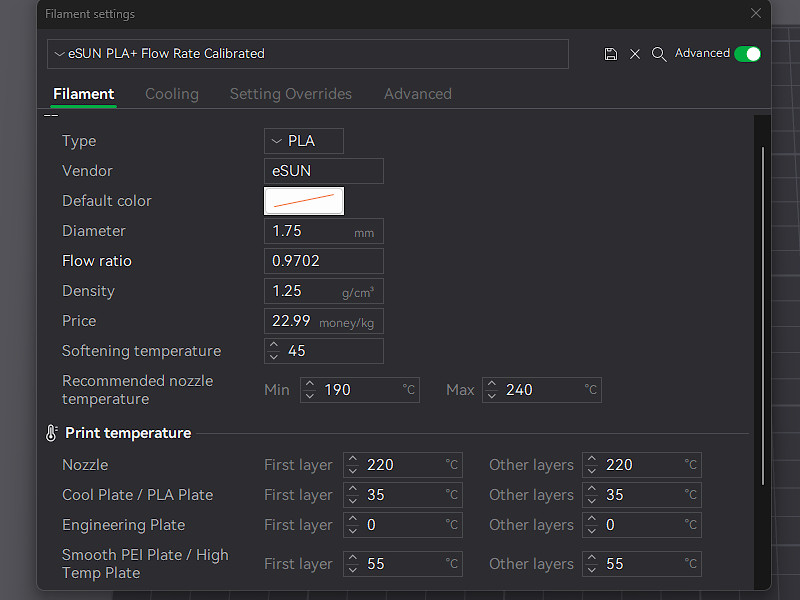This screenshot has width=800, height=600.
Task: Click the Softening temperature value 45
Action: coord(296,351)
